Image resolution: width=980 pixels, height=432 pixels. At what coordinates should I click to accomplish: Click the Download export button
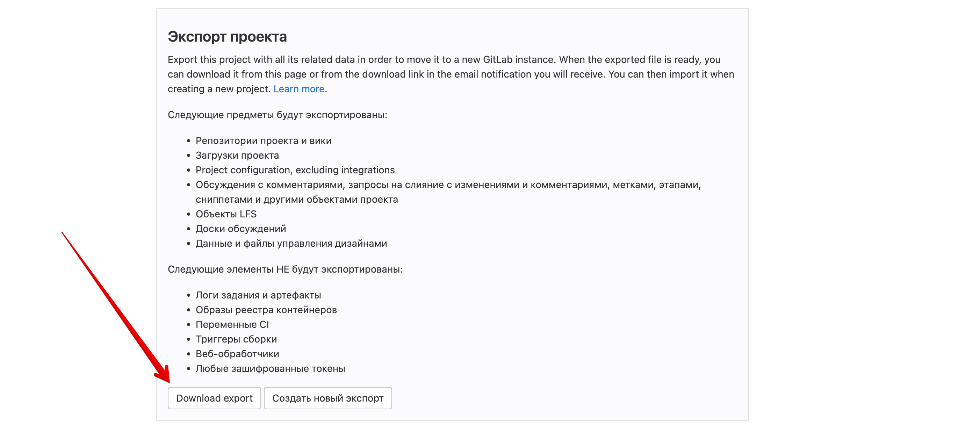(x=214, y=398)
